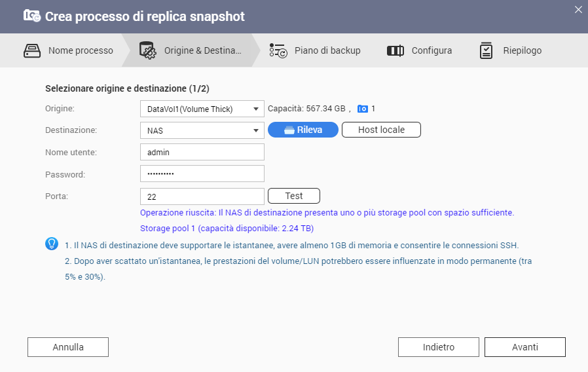
Task: Go to the Configura step
Action: [419, 50]
